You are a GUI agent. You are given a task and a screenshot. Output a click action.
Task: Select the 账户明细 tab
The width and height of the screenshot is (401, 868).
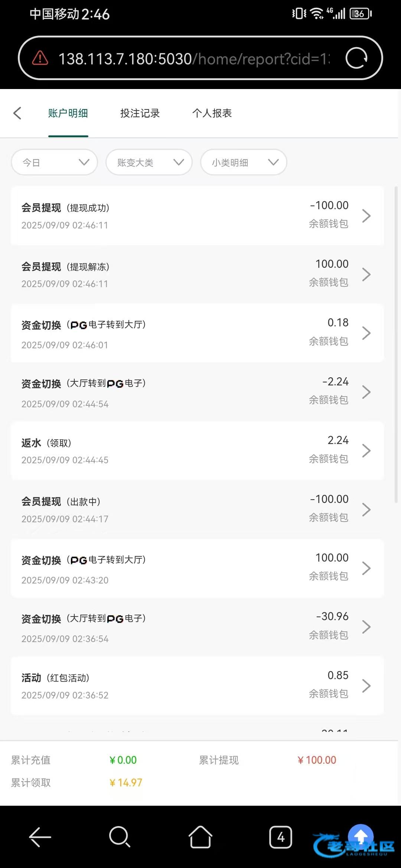pos(68,113)
